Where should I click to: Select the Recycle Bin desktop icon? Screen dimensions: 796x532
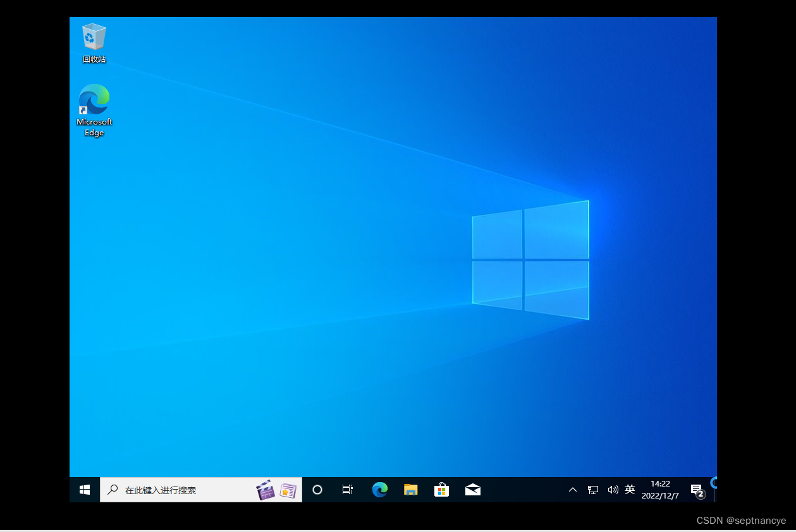(94, 43)
